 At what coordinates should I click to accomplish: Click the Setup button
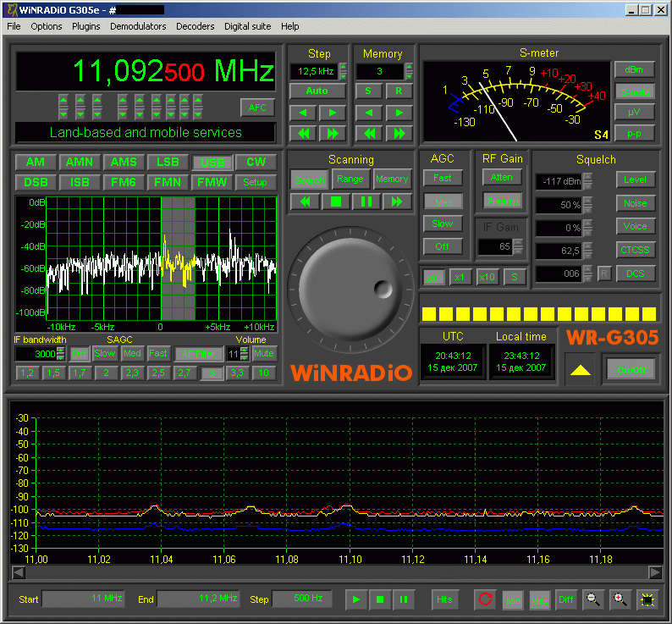click(x=256, y=182)
